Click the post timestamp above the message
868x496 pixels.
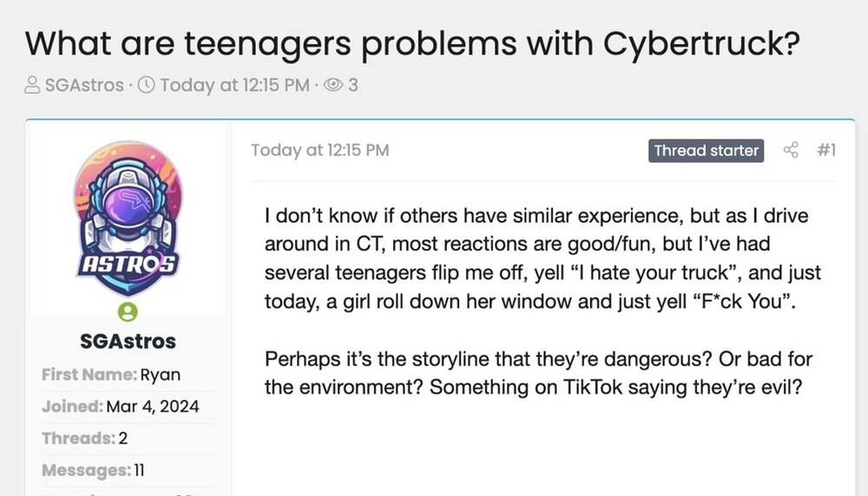(x=319, y=150)
